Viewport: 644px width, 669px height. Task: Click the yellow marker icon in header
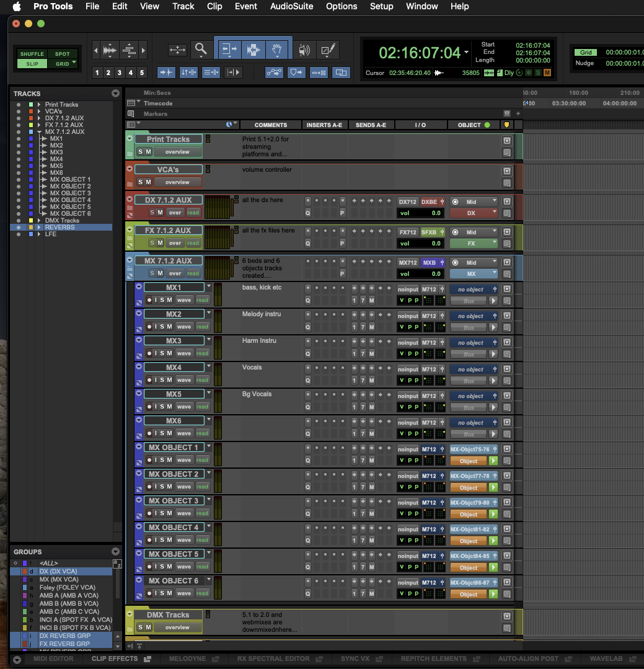pyautogui.click(x=506, y=125)
